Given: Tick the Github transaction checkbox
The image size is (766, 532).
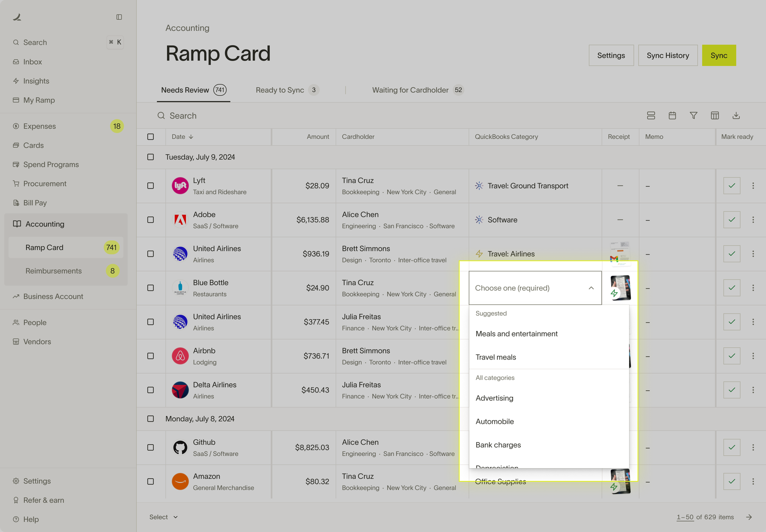Looking at the screenshot, I should [x=151, y=447].
